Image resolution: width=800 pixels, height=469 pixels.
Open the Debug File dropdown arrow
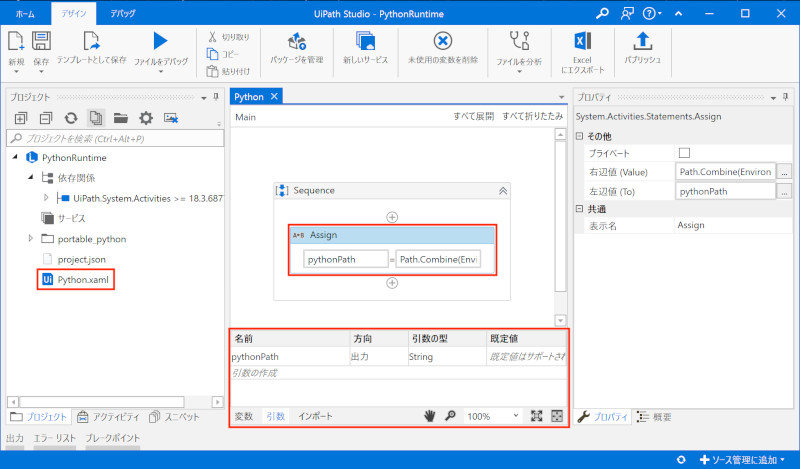click(161, 72)
